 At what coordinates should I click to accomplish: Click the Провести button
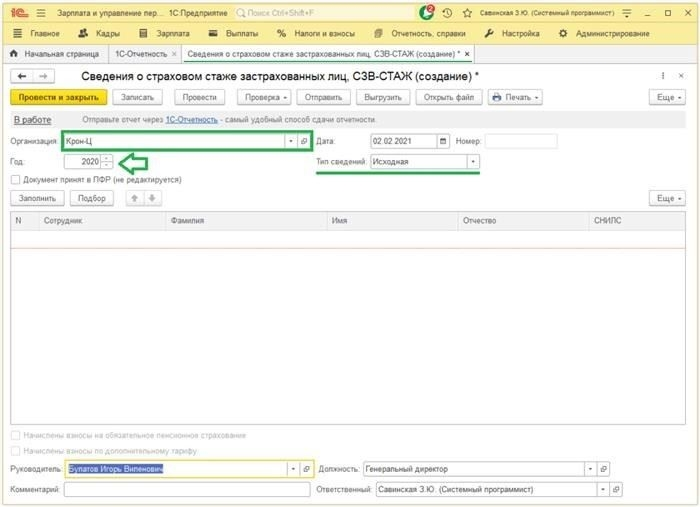(200, 97)
